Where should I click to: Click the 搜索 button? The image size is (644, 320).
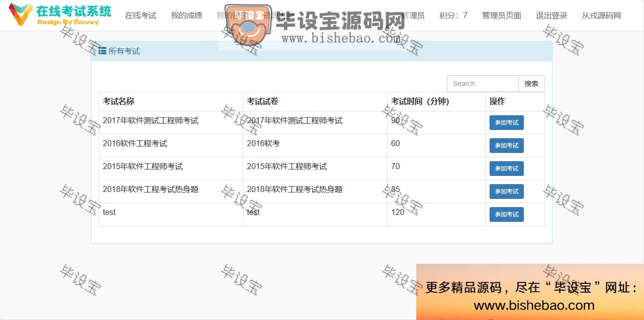point(532,84)
